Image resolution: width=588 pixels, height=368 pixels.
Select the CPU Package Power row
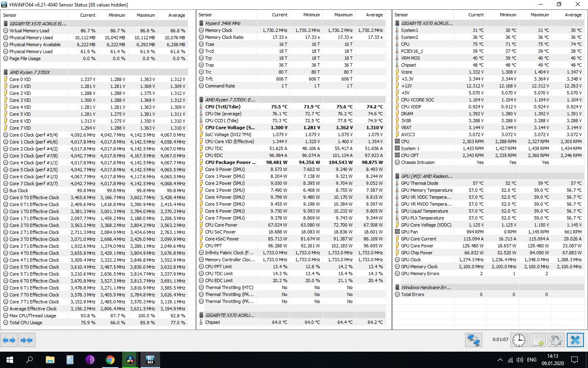291,162
